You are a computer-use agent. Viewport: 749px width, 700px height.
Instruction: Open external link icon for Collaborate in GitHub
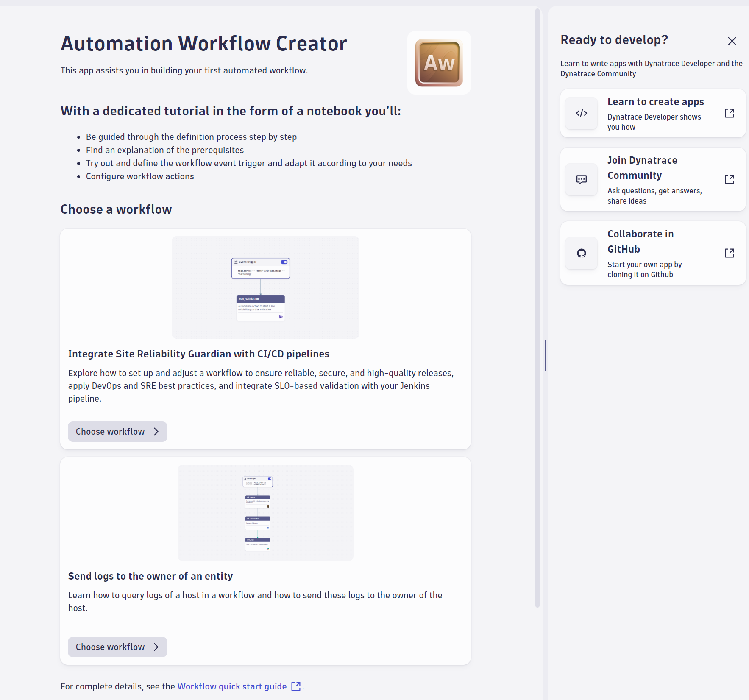point(729,253)
